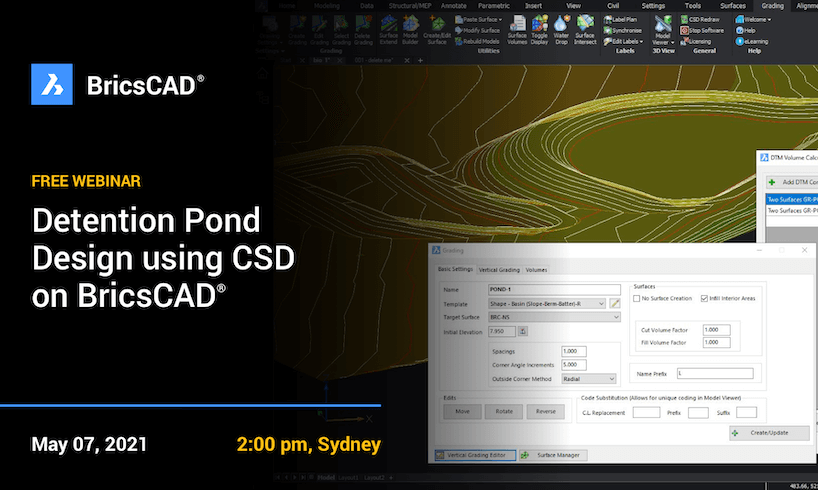Image resolution: width=818 pixels, height=490 pixels.
Task: Untick the Infill Interior Areas checkbox
Action: (x=704, y=298)
